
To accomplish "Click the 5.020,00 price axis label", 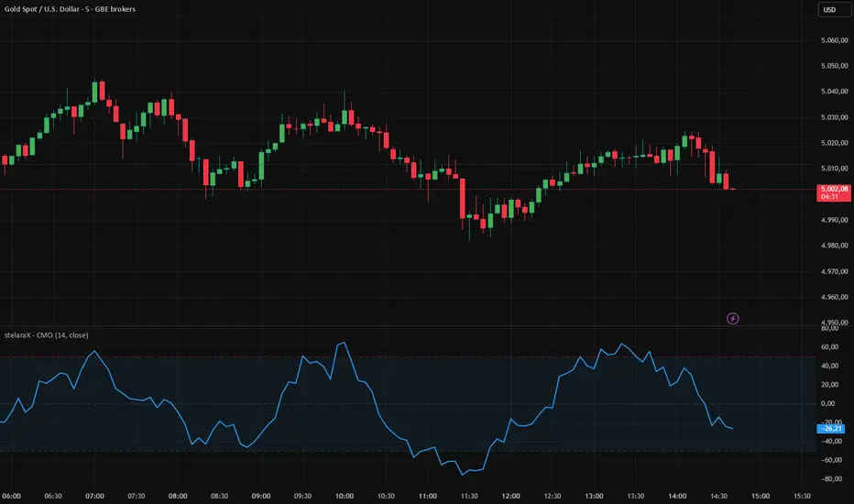I will click(x=835, y=143).
